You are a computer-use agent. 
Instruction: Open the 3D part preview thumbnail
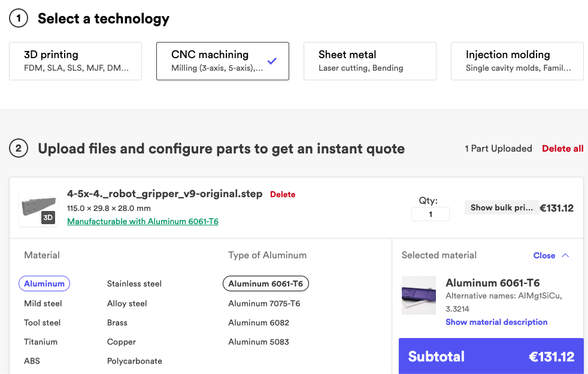coord(38,207)
